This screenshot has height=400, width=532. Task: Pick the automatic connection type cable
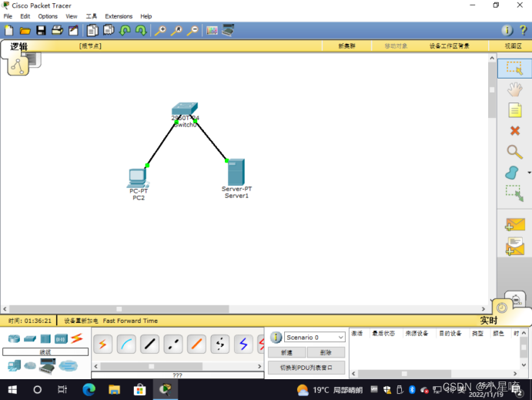click(x=103, y=345)
